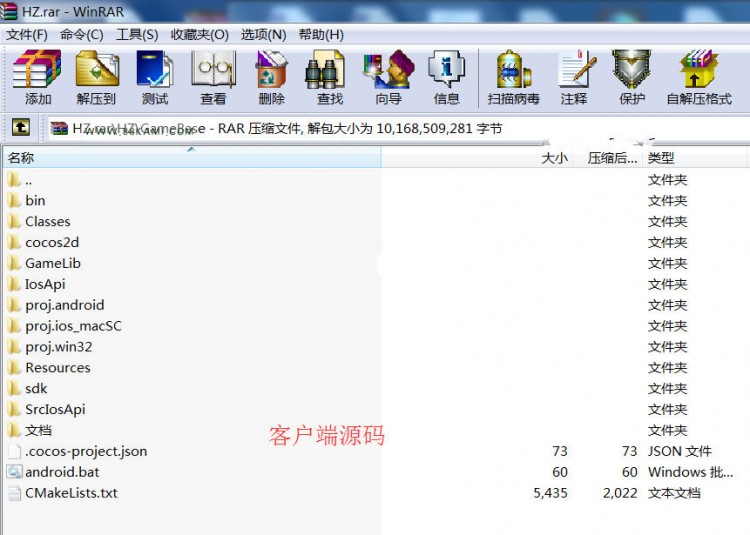Open the File (文件) menu
Viewport: 750px width, 535px height.
click(27, 34)
